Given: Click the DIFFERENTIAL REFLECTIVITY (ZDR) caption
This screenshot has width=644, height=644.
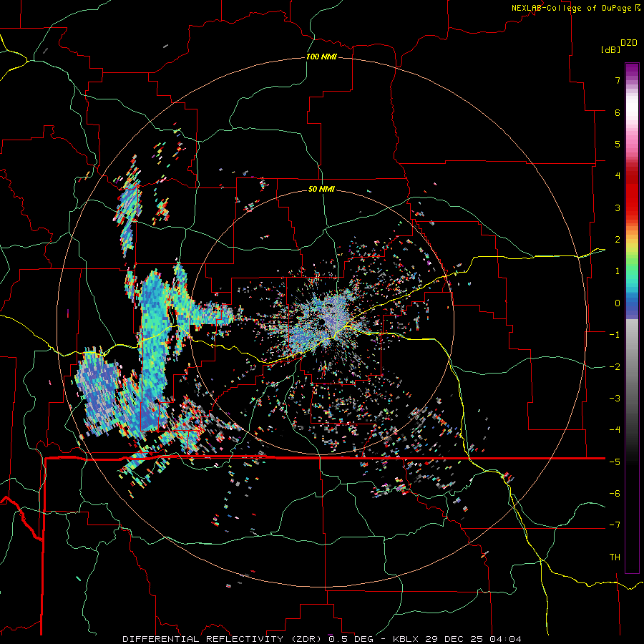Looking at the screenshot, I should (223, 639).
